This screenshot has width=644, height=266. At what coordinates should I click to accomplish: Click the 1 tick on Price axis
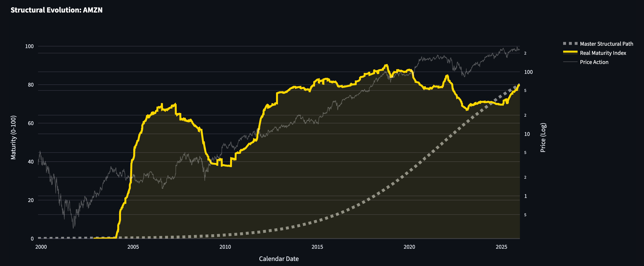pyautogui.click(x=525, y=196)
